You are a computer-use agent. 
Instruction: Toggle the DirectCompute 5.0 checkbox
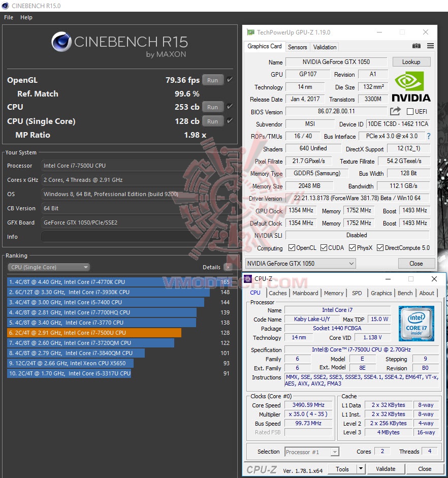380,247
